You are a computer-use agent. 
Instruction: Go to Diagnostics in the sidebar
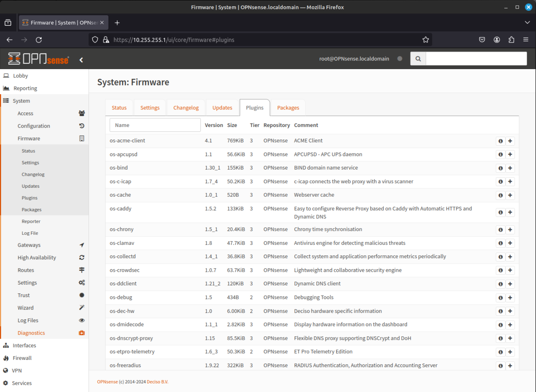click(45, 333)
